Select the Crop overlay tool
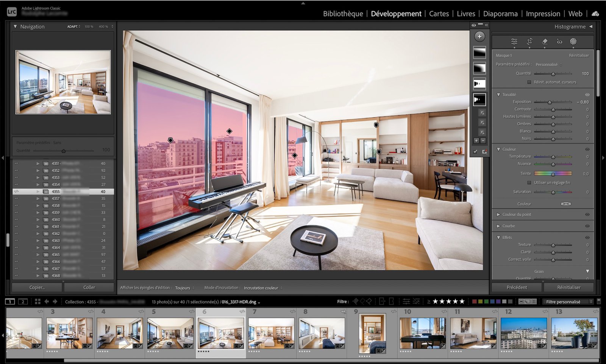The height and width of the screenshot is (364, 606). coord(529,41)
